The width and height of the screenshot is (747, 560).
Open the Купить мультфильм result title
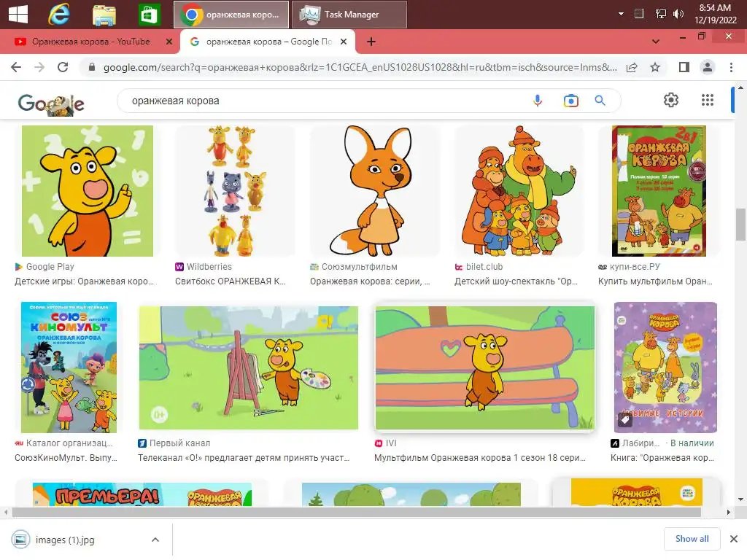(655, 281)
